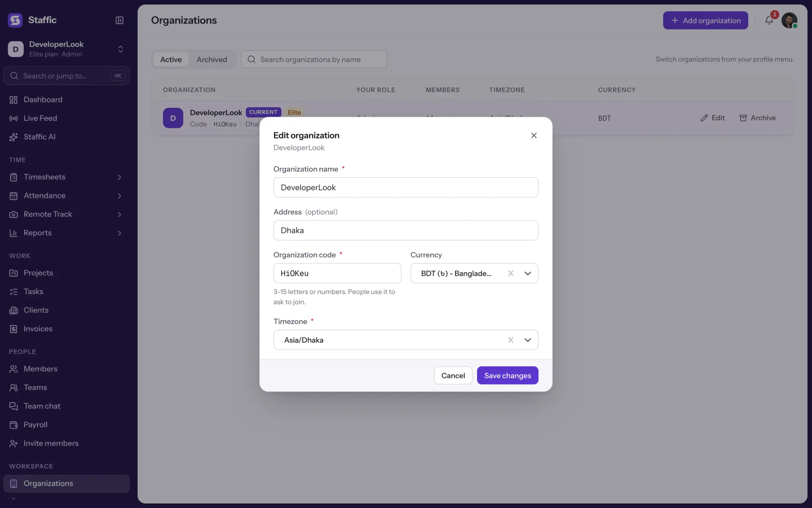
Task: Collapse the sidebar panel icon
Action: [119, 20]
